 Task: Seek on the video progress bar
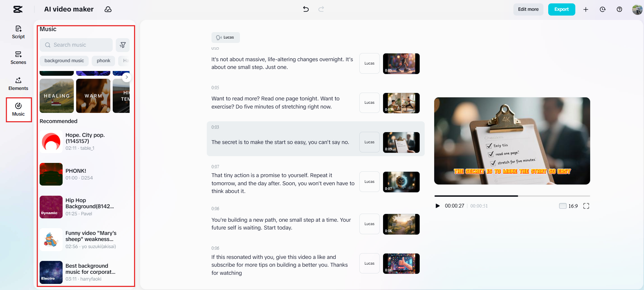(512, 196)
